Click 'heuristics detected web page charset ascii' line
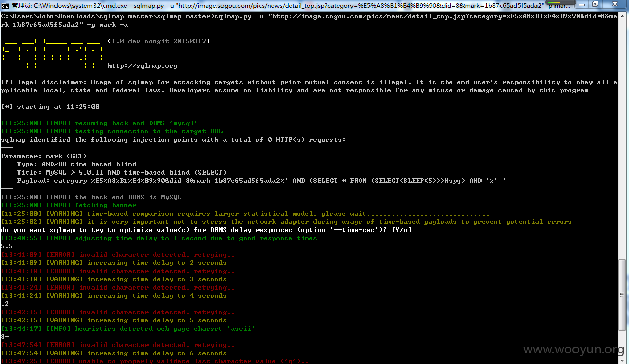This screenshot has height=364, width=629. tap(128, 329)
